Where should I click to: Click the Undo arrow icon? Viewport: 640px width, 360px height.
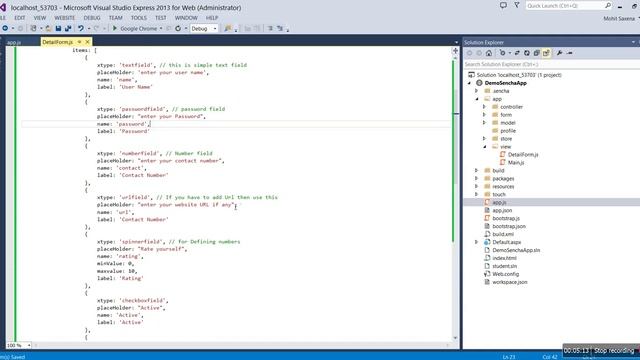(x=80, y=28)
